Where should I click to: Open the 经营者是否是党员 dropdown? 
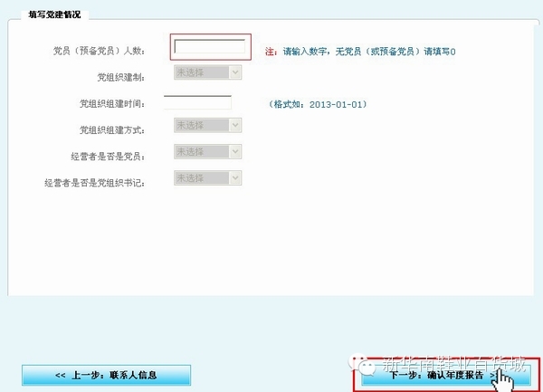[206, 152]
